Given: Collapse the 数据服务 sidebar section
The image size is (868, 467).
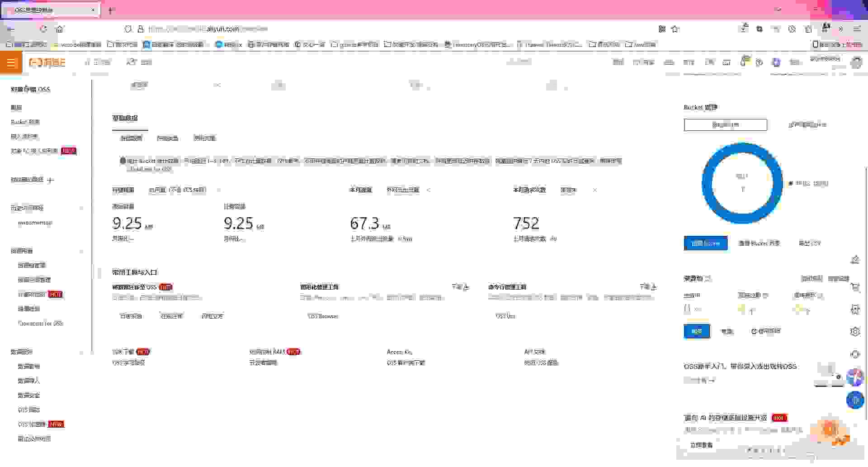Looking at the screenshot, I should [82, 352].
